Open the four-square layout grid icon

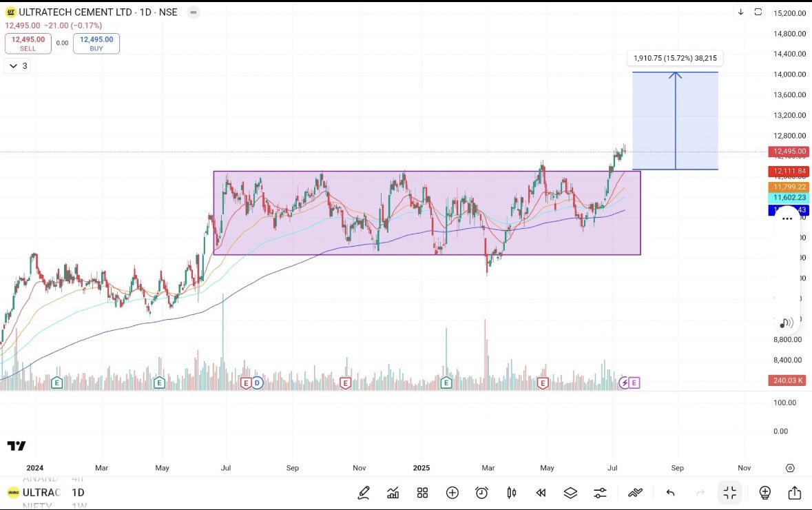click(423, 492)
